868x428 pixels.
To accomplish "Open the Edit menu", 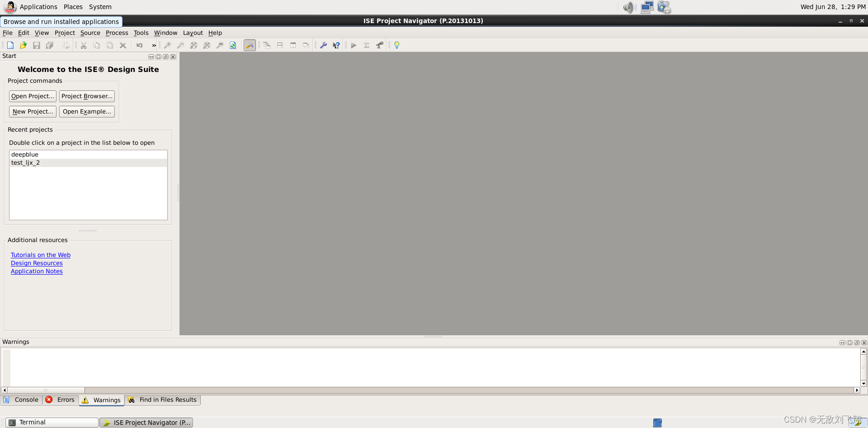I will tap(24, 33).
